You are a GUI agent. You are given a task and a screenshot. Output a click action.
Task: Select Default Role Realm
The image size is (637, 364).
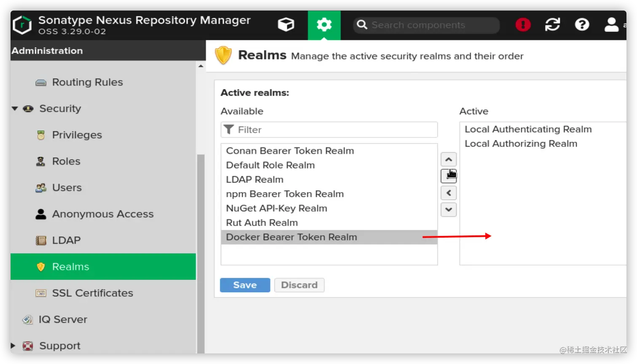[x=329, y=165]
